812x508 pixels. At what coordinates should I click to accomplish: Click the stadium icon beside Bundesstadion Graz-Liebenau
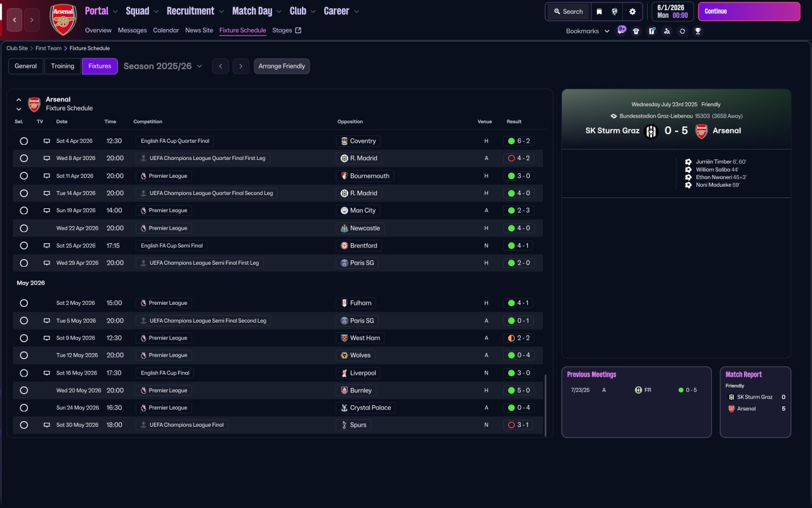(x=613, y=116)
